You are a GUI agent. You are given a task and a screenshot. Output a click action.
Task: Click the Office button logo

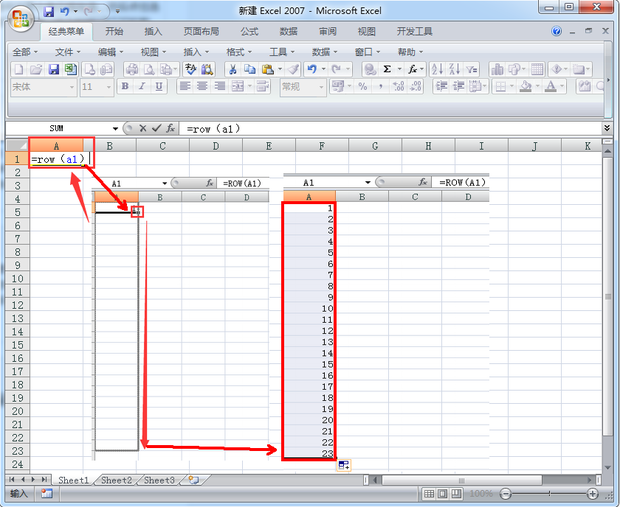(21, 19)
